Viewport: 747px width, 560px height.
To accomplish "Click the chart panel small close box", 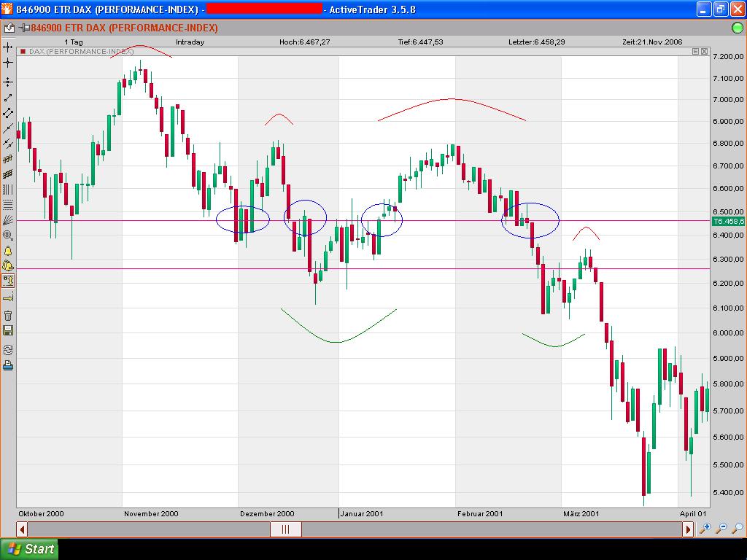I will tap(704, 52).
